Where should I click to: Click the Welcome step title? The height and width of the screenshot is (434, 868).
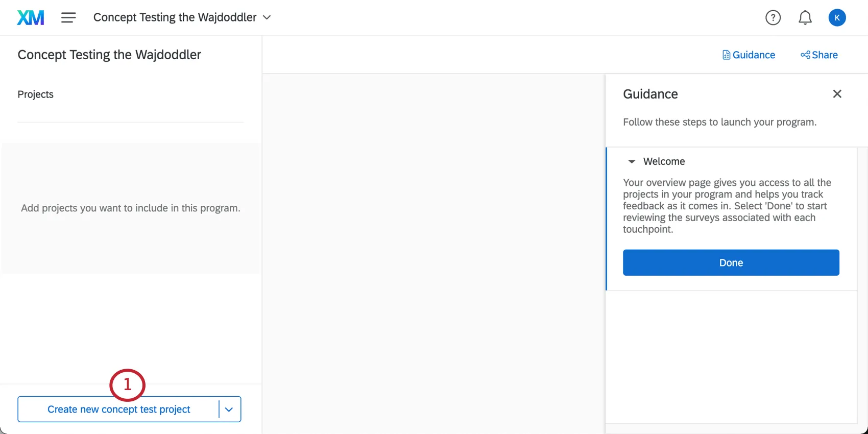click(x=664, y=162)
